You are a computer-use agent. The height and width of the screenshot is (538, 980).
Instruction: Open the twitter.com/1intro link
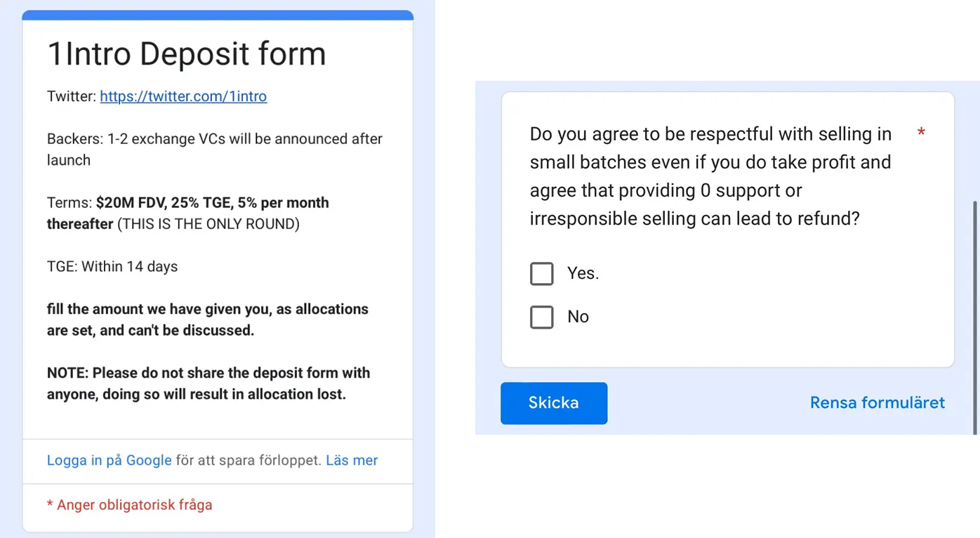183,96
